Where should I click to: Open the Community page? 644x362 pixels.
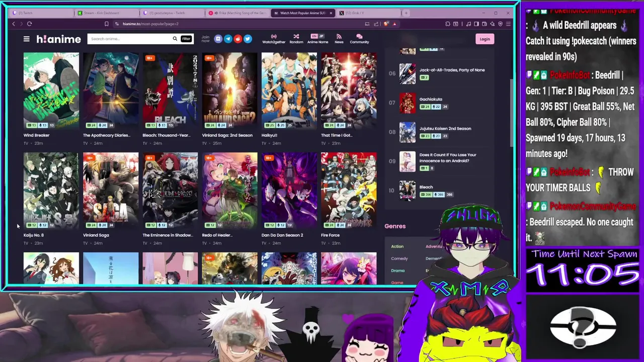tap(359, 39)
